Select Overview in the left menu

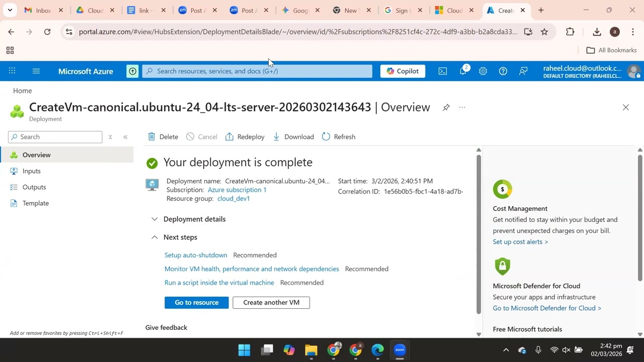click(x=67, y=155)
